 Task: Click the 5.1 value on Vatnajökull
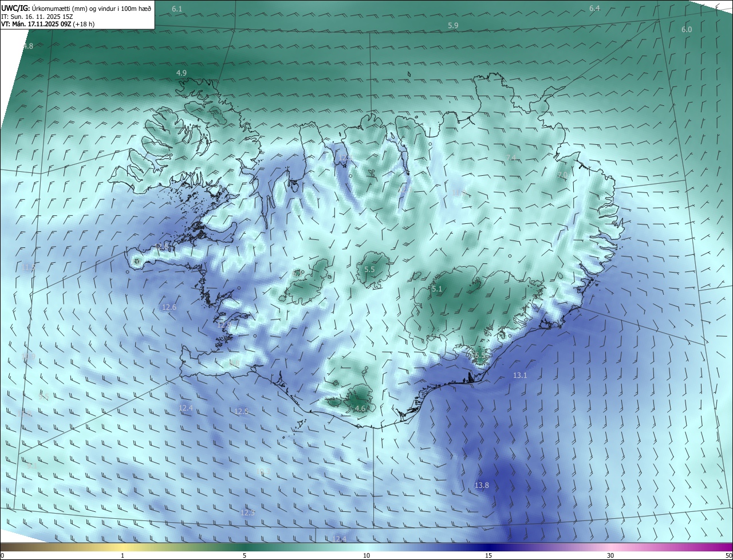[x=437, y=289]
